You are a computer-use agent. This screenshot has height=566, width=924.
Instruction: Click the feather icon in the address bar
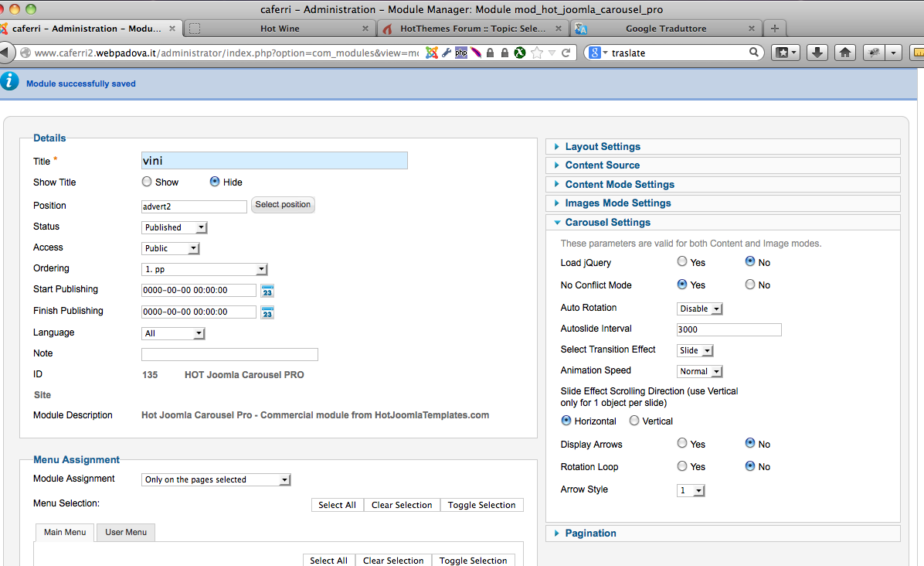[x=476, y=53]
